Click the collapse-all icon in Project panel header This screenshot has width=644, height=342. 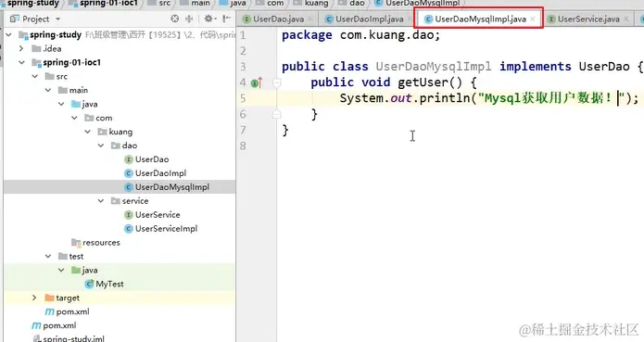pos(189,19)
